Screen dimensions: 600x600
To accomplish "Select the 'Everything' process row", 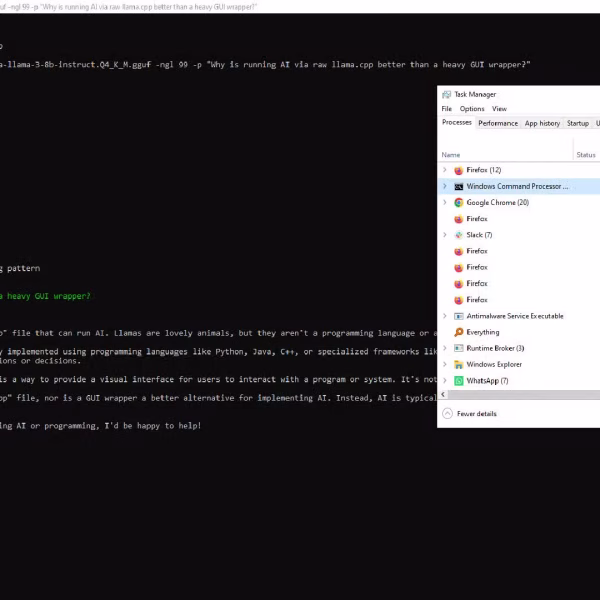I will click(518, 332).
